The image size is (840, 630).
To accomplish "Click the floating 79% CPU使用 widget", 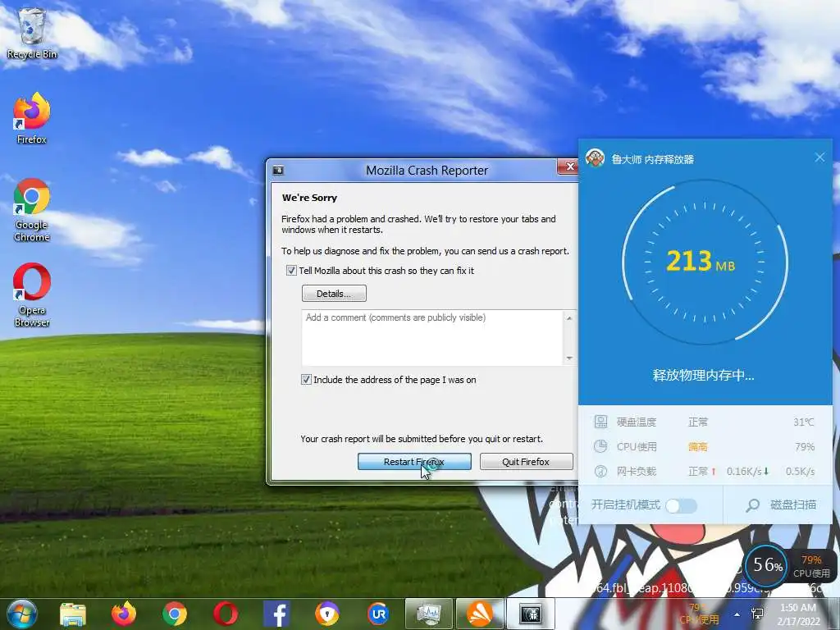I will (x=811, y=566).
